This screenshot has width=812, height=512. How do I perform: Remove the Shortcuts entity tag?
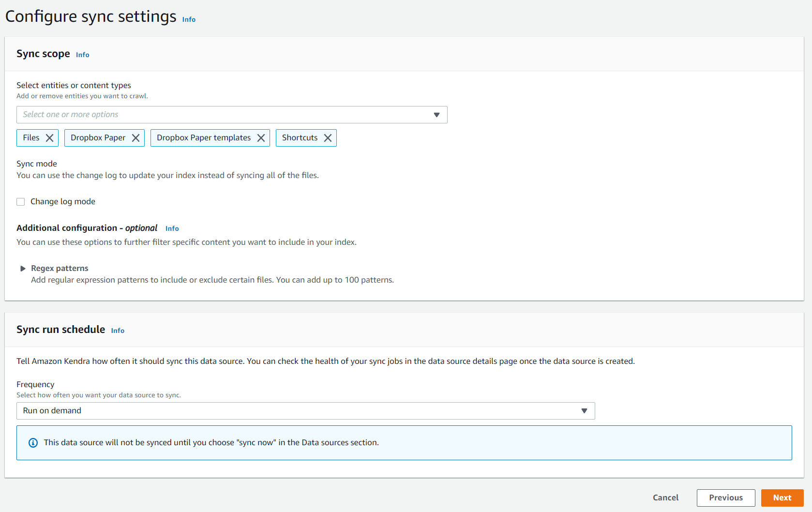click(328, 138)
